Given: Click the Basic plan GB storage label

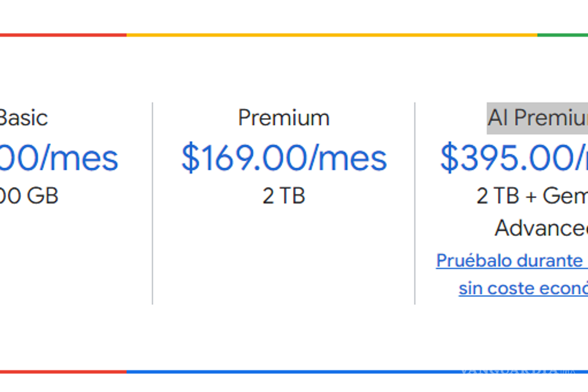Looking at the screenshot, I should (29, 196).
